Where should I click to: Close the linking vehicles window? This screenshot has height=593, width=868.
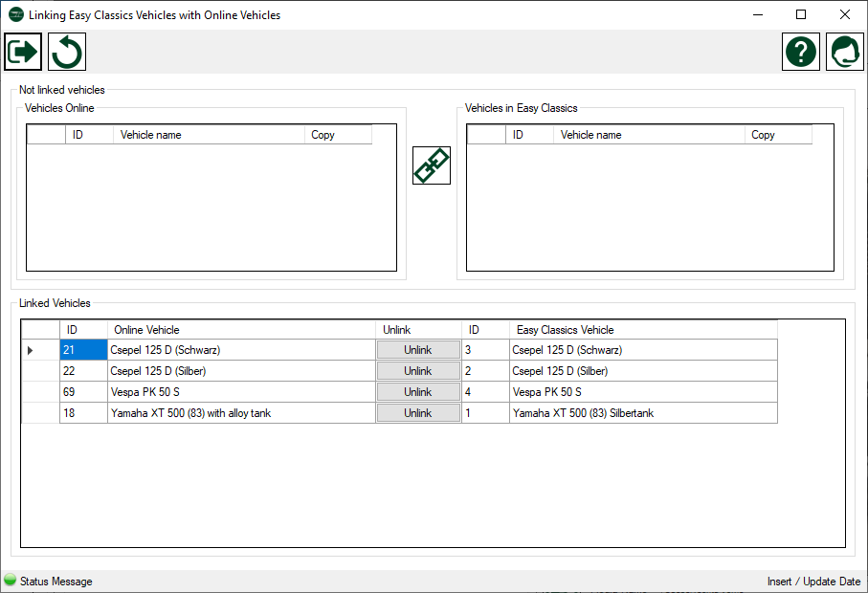click(x=845, y=15)
